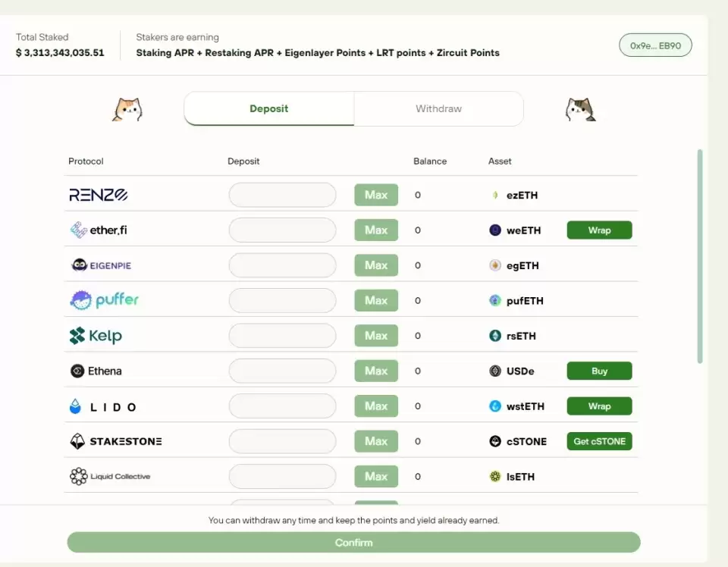Viewport: 728px width, 567px height.
Task: Click the Puffer protocol logo
Action: pyautogui.click(x=104, y=300)
